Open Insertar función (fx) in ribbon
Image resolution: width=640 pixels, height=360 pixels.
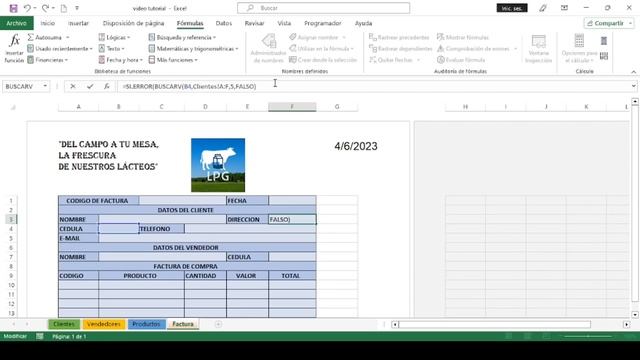14,48
